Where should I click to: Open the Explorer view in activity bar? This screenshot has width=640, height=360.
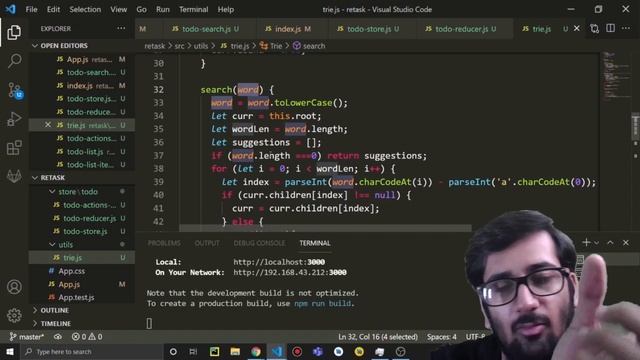(14, 32)
